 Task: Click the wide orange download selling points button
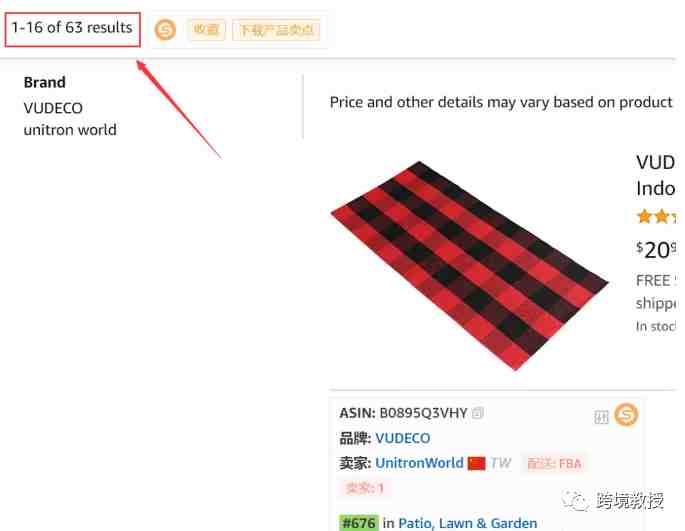pyautogui.click(x=276, y=30)
